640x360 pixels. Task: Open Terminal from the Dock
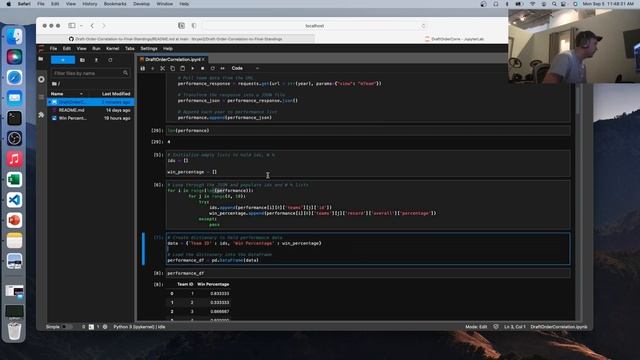14,118
